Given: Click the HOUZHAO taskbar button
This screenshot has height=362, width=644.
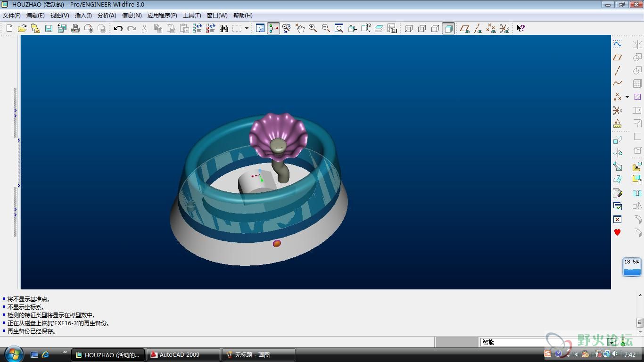Looking at the screenshot, I should pos(108,355).
